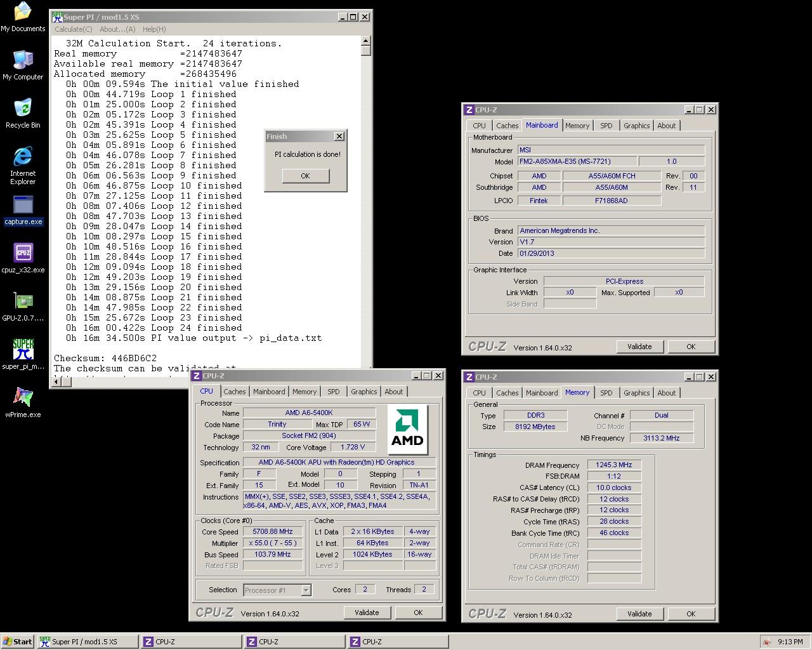Confirm PI calculation done with OK
This screenshot has width=812, height=650.
point(305,176)
